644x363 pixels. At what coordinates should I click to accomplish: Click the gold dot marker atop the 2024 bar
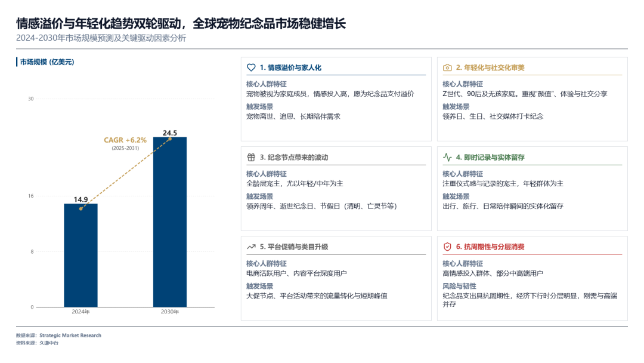pos(80,209)
